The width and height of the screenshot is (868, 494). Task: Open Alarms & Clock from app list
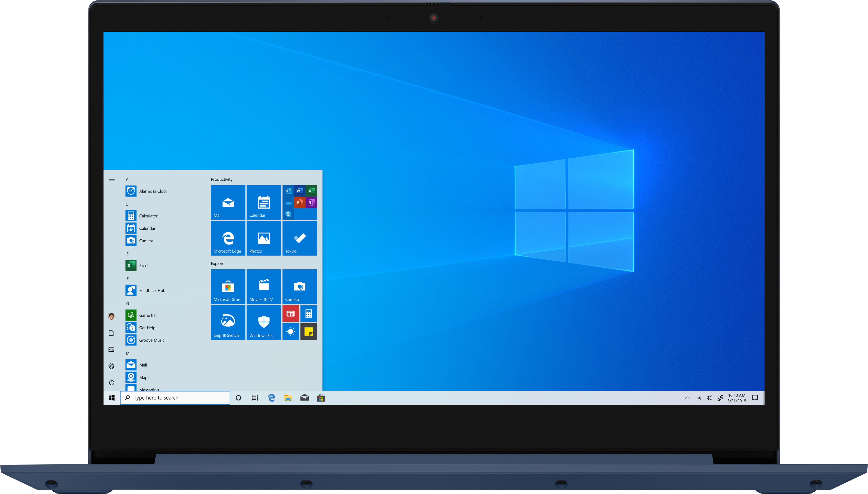coord(146,191)
